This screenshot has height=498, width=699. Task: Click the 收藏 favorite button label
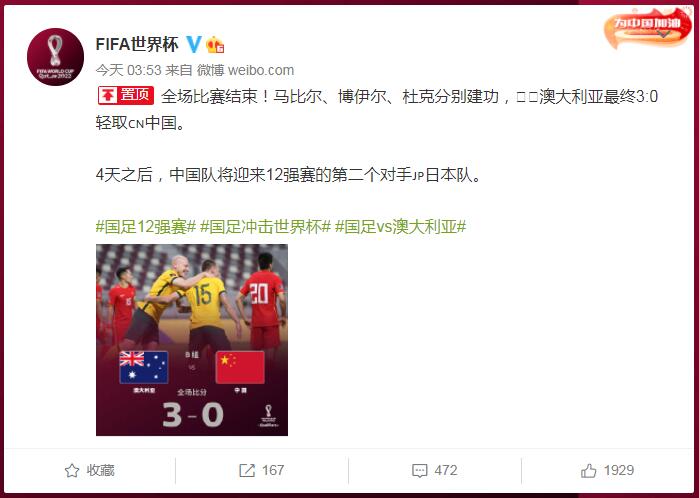(100, 470)
